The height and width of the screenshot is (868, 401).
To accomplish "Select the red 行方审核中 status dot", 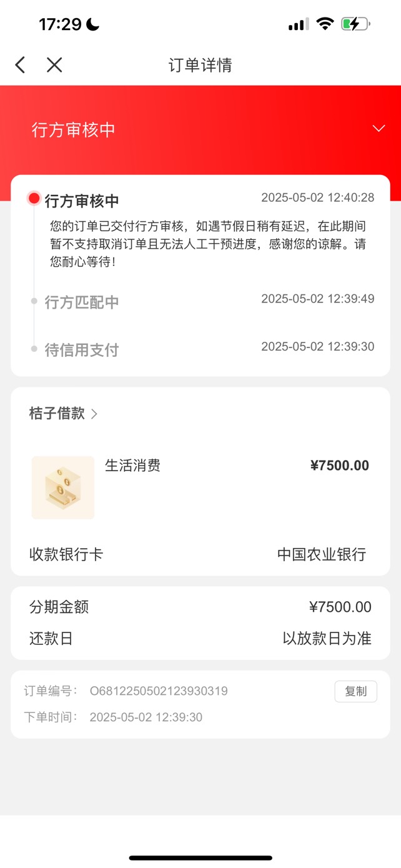I will tap(34, 199).
